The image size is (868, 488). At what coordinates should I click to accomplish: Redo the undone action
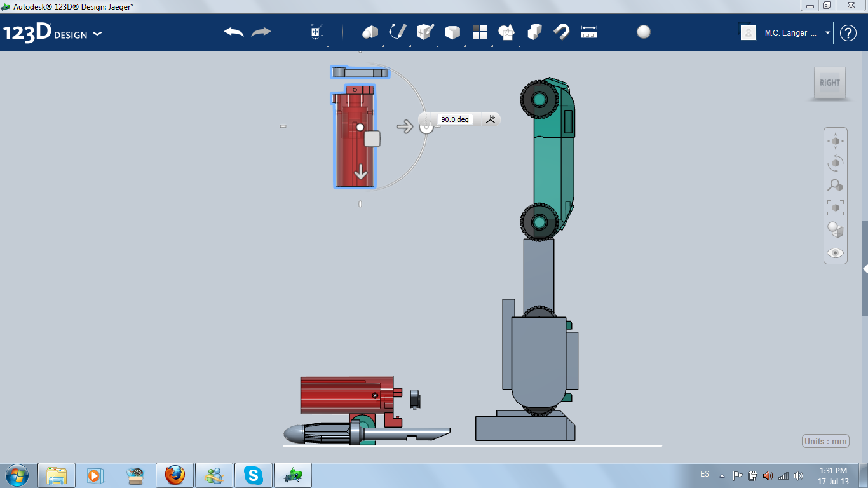coord(261,32)
